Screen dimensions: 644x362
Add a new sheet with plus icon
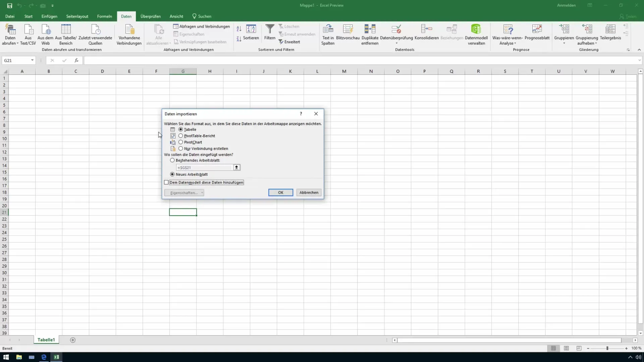73,340
